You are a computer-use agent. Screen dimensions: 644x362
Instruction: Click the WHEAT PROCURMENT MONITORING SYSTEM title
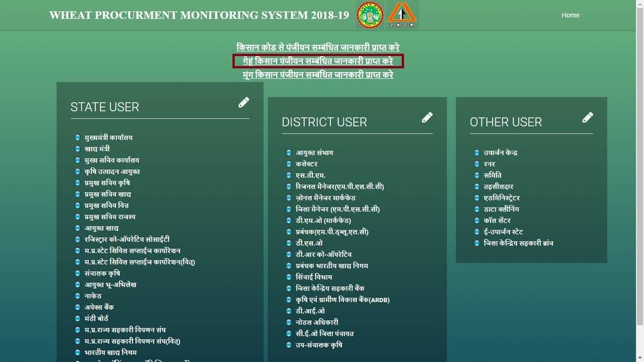[199, 15]
